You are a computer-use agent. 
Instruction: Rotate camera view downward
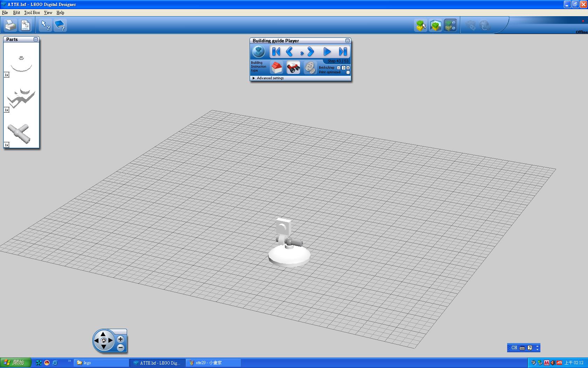103,347
